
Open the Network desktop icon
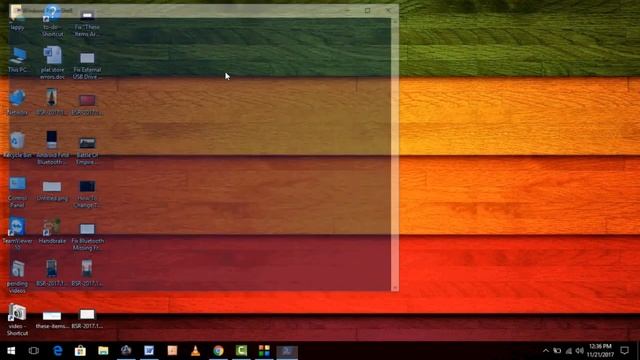(17, 102)
